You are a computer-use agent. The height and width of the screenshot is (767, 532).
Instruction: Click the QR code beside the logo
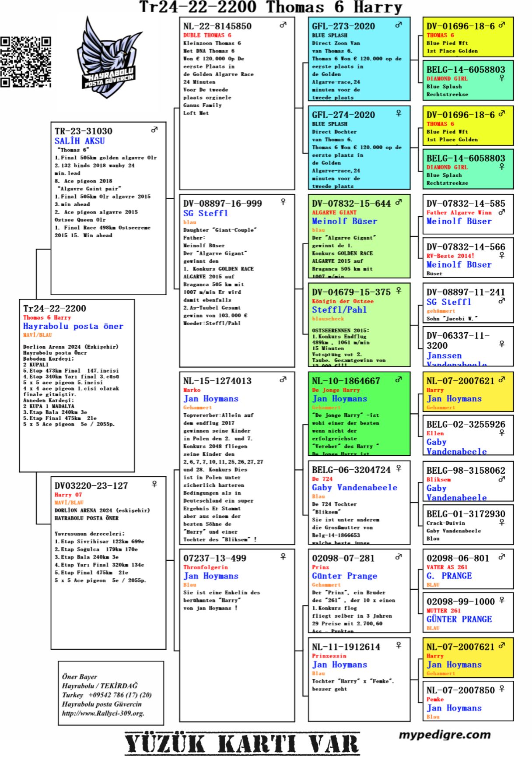coord(26,62)
